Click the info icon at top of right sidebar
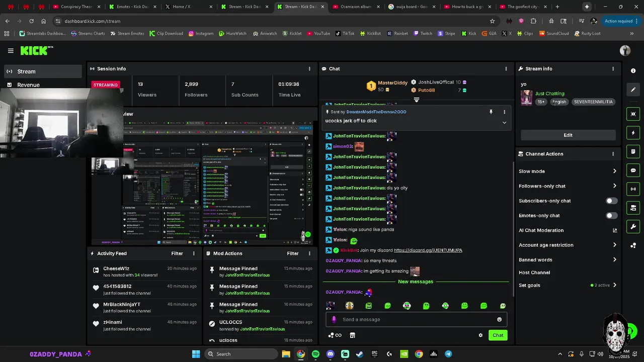 pos(633,71)
